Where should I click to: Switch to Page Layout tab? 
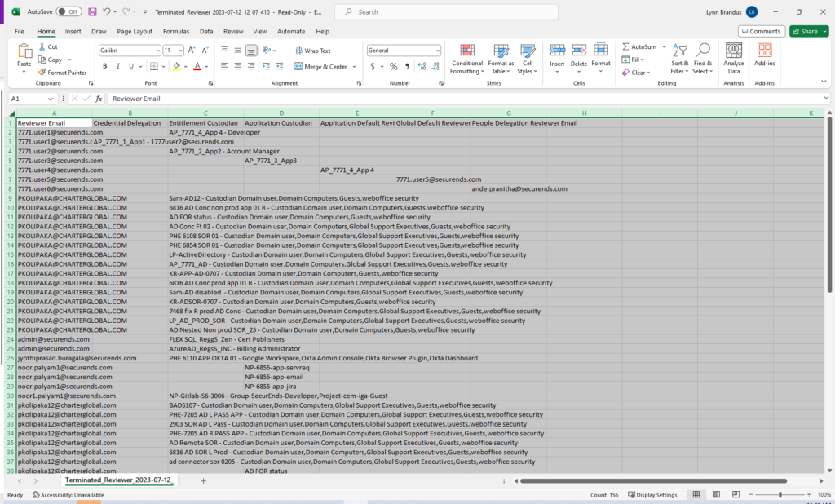(x=135, y=32)
